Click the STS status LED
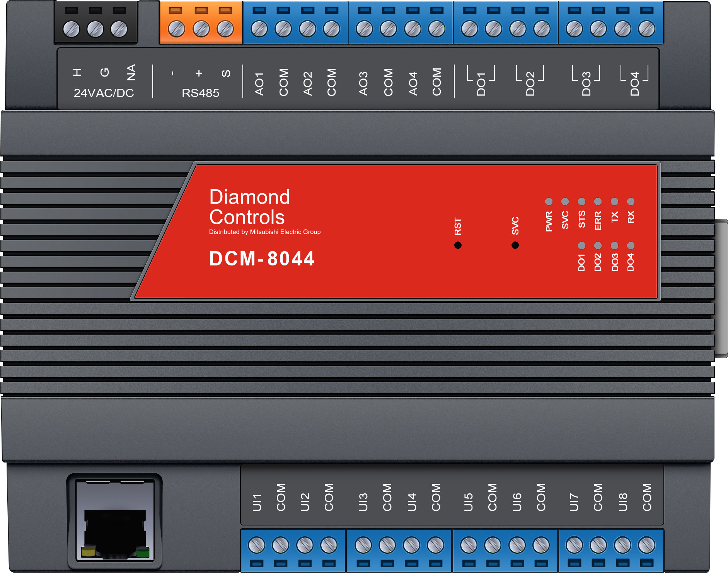Screen dimensions: 728x573 pyautogui.click(x=581, y=201)
